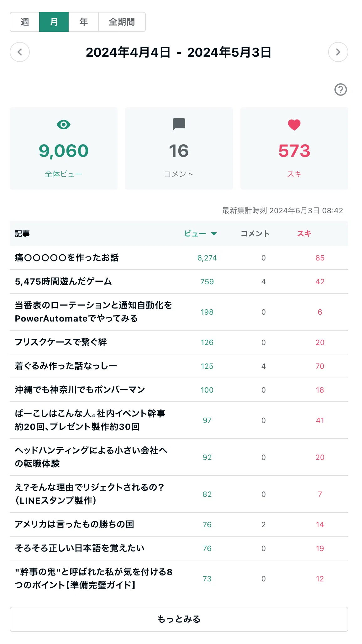Go to previous period with left arrow

[20, 52]
